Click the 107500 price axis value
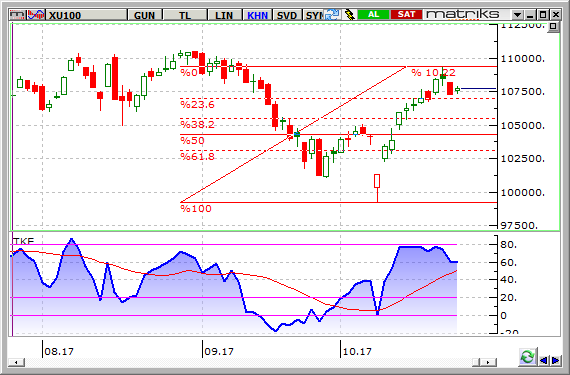The image size is (570, 375). (523, 92)
